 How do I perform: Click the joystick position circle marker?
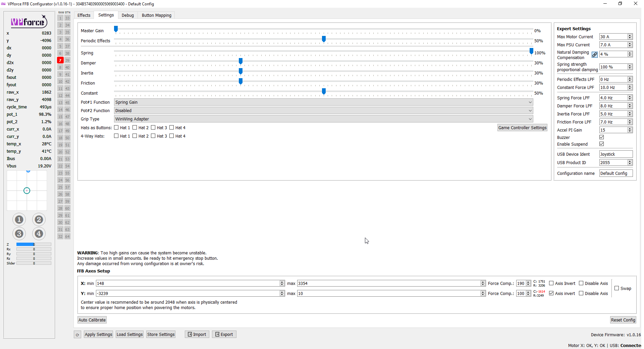tap(27, 191)
